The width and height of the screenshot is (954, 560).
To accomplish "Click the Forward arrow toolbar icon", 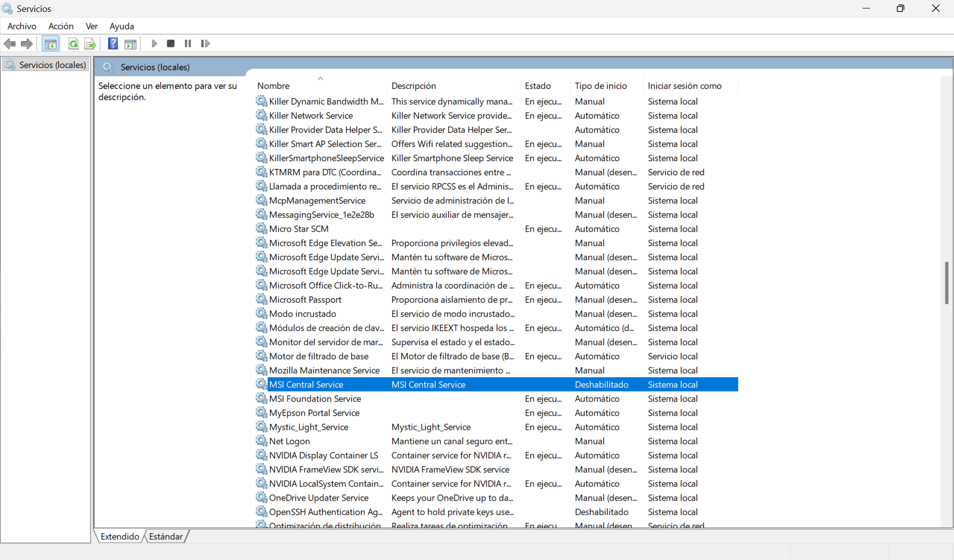I will pyautogui.click(x=27, y=44).
